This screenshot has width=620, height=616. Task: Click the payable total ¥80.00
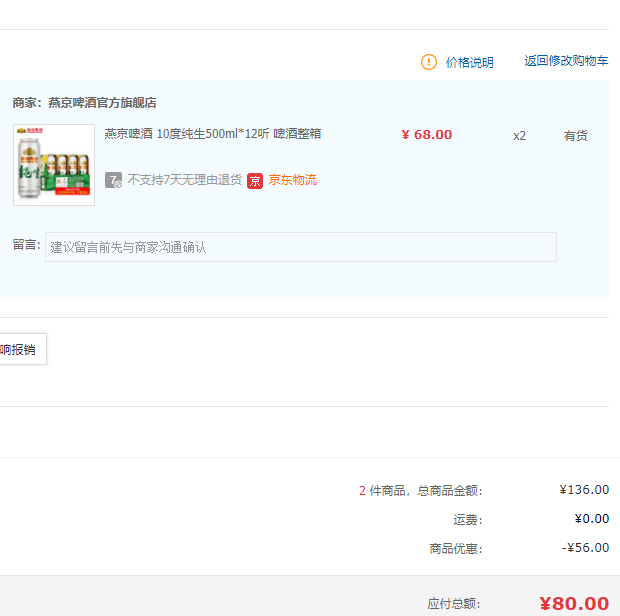point(574,603)
